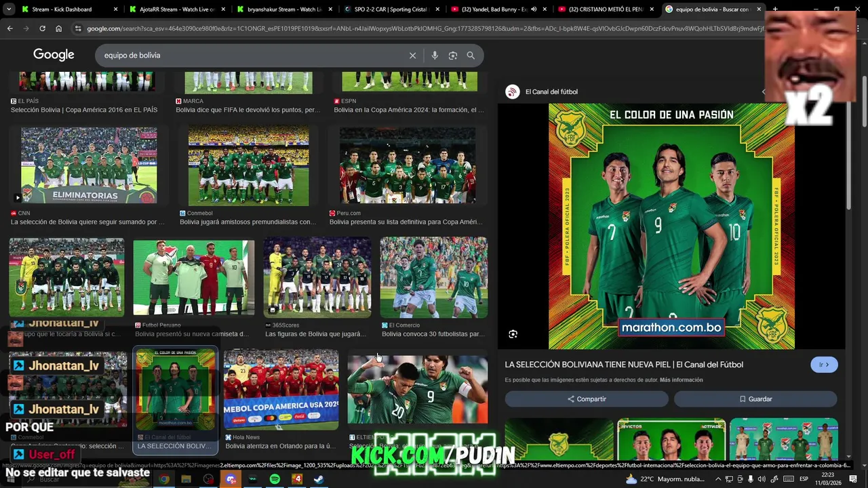Search by image with the camera lens icon
Screen dimensions: 868x488
453,56
